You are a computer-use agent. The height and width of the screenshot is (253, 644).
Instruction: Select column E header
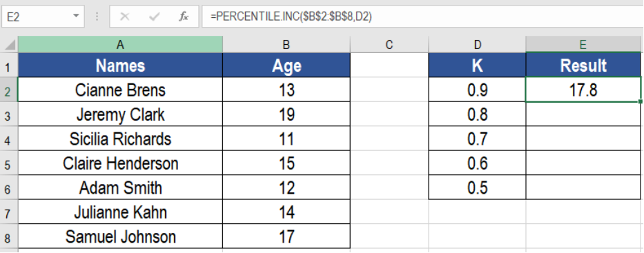pos(583,45)
